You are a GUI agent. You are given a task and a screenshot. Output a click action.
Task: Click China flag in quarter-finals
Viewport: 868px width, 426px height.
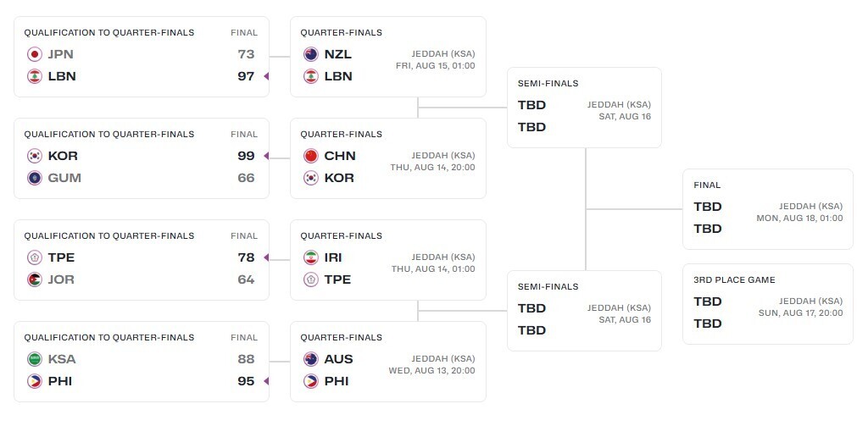tap(311, 156)
